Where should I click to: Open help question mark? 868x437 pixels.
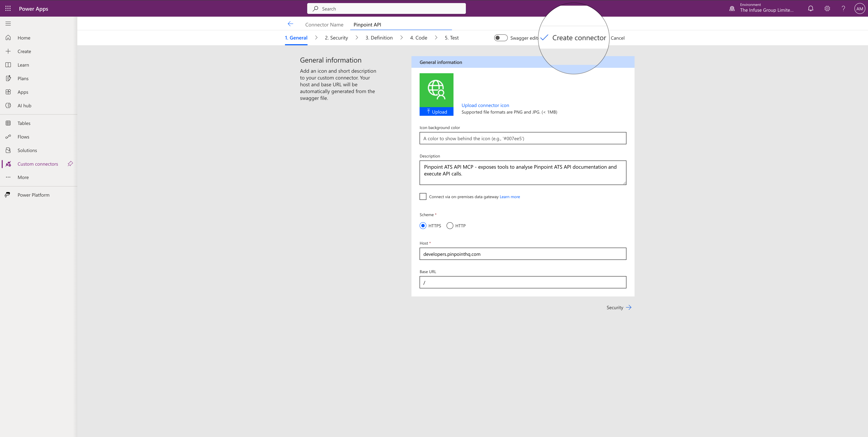[x=843, y=9]
